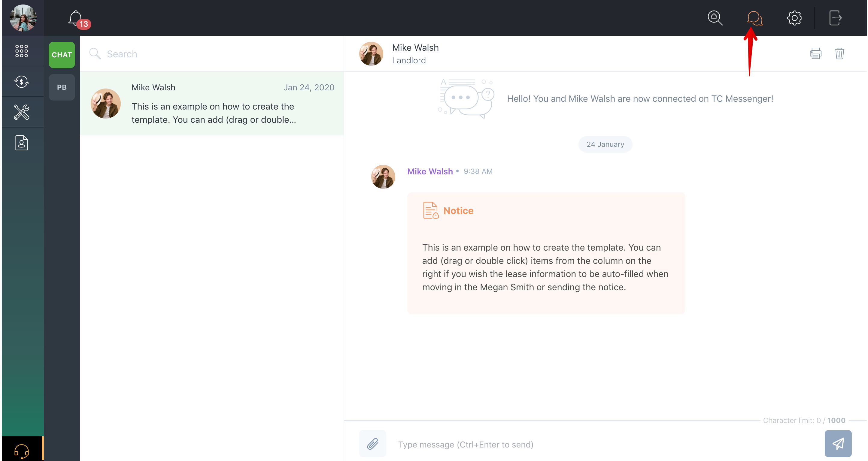This screenshot has width=868, height=461.
Task: Click the Landlord role label
Action: [x=409, y=61]
